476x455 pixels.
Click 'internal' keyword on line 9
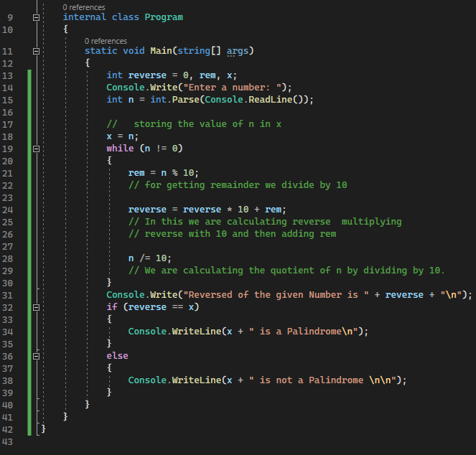[85, 17]
